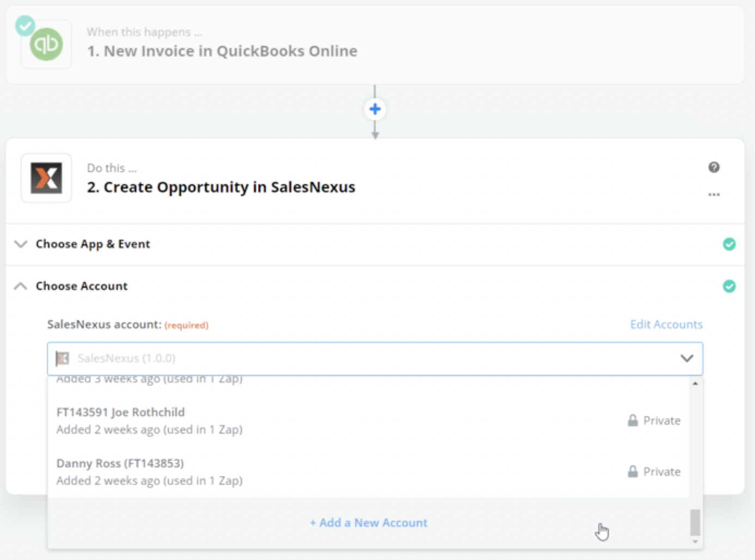Click the SalesNexus app icon in step 2
The width and height of the screenshot is (755, 560).
coord(46,178)
